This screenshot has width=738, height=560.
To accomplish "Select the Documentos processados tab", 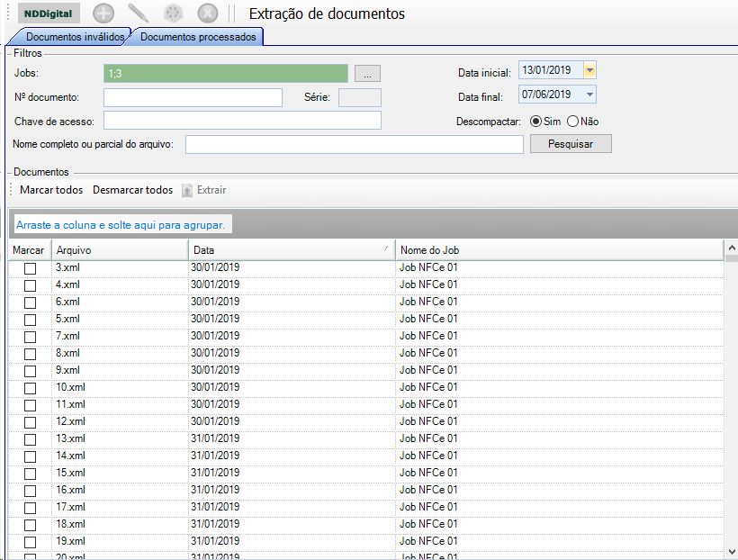I will click(198, 37).
